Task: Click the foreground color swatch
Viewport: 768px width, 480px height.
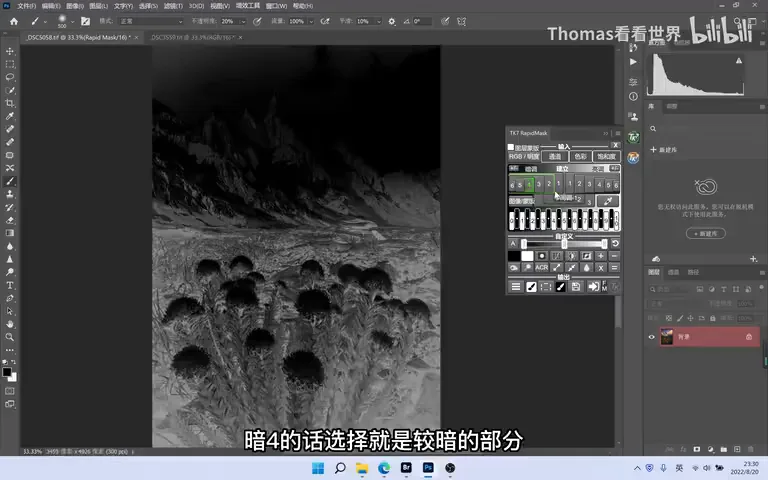Action: [x=7, y=372]
